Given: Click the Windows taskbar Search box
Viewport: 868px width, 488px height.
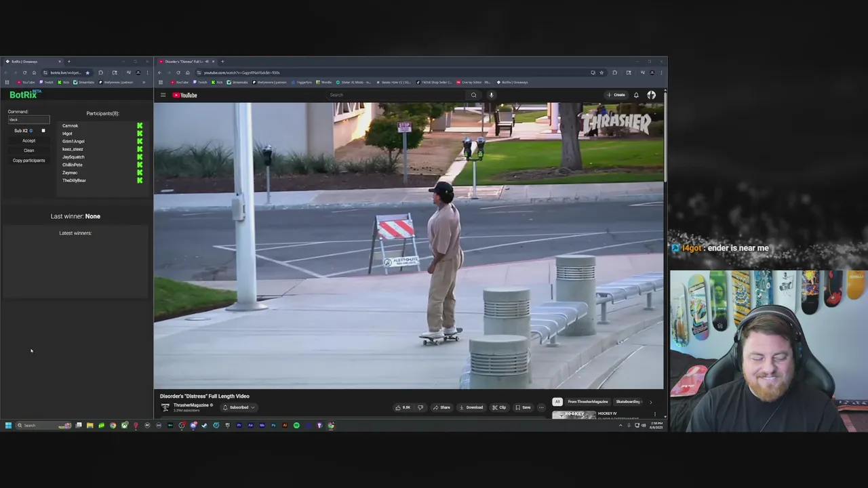Looking at the screenshot, I should coord(42,425).
